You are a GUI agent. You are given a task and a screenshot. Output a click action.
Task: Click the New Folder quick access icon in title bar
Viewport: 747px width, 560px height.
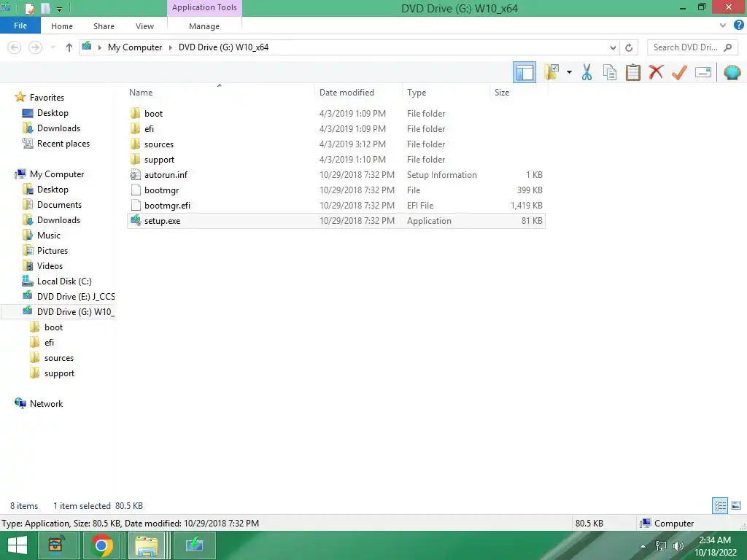click(x=46, y=8)
